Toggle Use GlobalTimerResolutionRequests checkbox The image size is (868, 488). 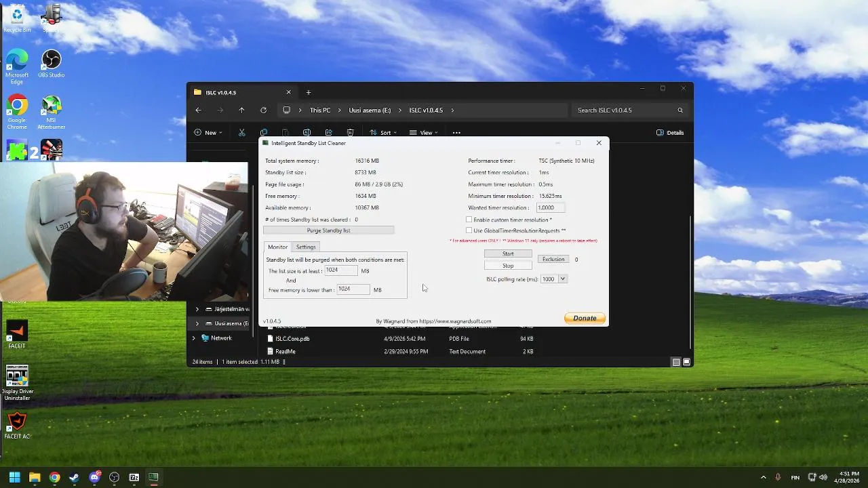[x=469, y=230]
